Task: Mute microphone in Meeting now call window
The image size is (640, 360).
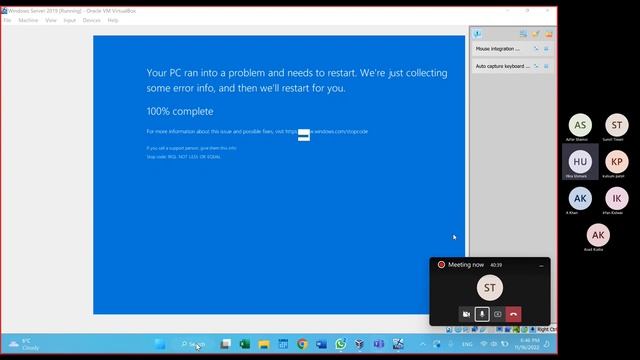Action: tap(482, 314)
